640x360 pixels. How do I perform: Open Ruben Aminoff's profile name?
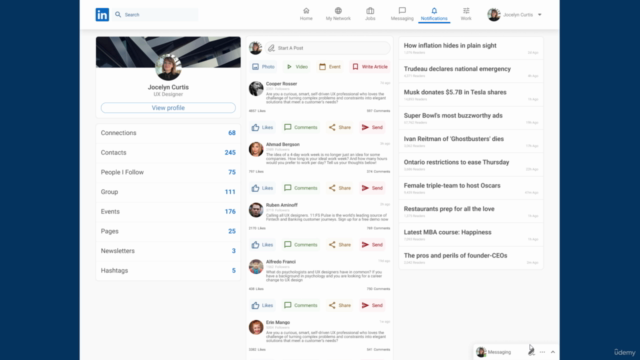[x=282, y=205]
